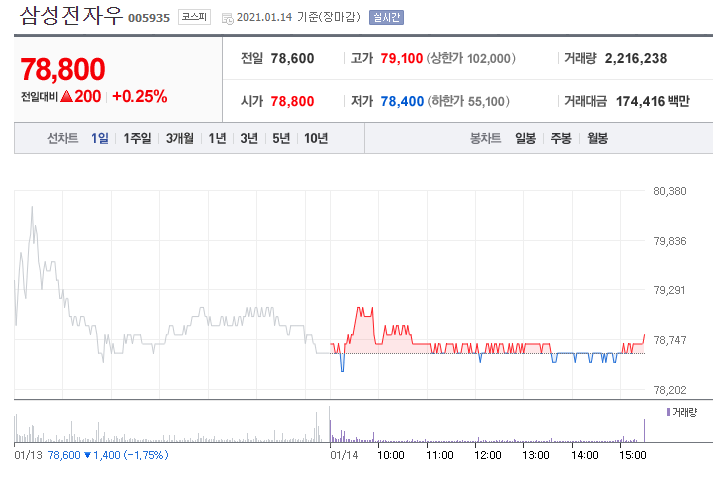Click the 10:00 time axis label
The image size is (713, 479).
[391, 455]
